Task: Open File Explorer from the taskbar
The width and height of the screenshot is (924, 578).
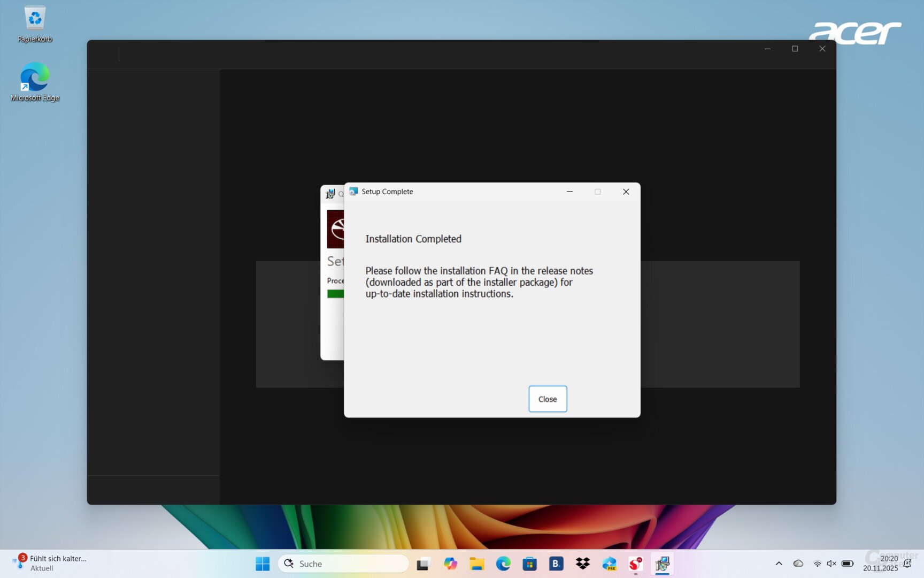Action: 476,564
